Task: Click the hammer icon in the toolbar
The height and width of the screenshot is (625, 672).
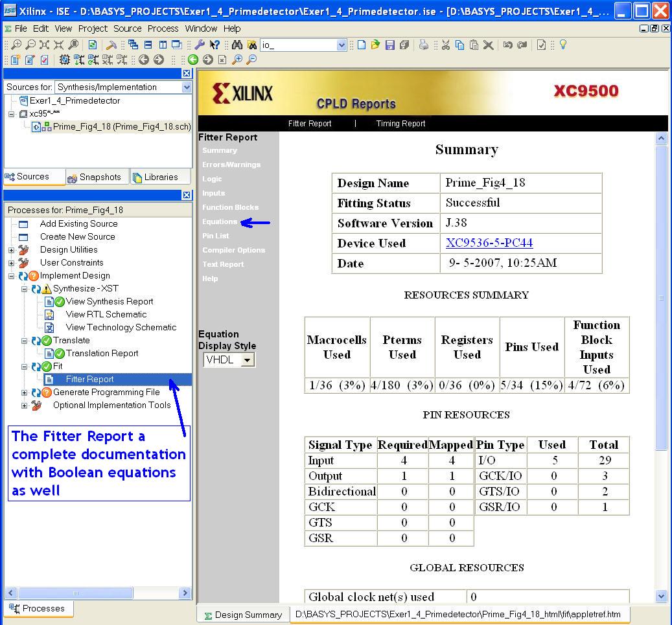Action: [111, 45]
